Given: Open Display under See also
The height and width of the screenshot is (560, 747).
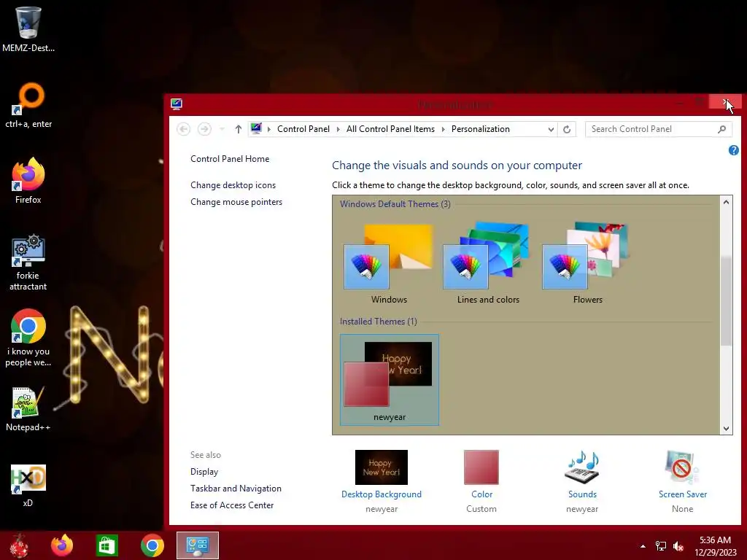Looking at the screenshot, I should [204, 472].
